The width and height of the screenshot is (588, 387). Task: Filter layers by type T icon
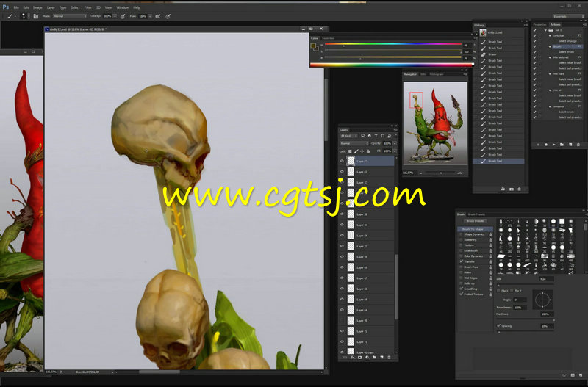tap(376, 136)
